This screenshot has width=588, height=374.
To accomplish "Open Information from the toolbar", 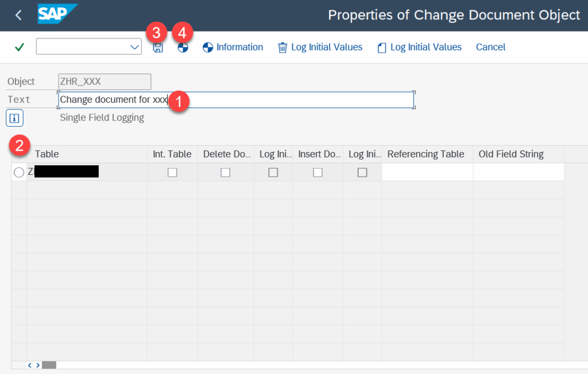I will tap(233, 47).
